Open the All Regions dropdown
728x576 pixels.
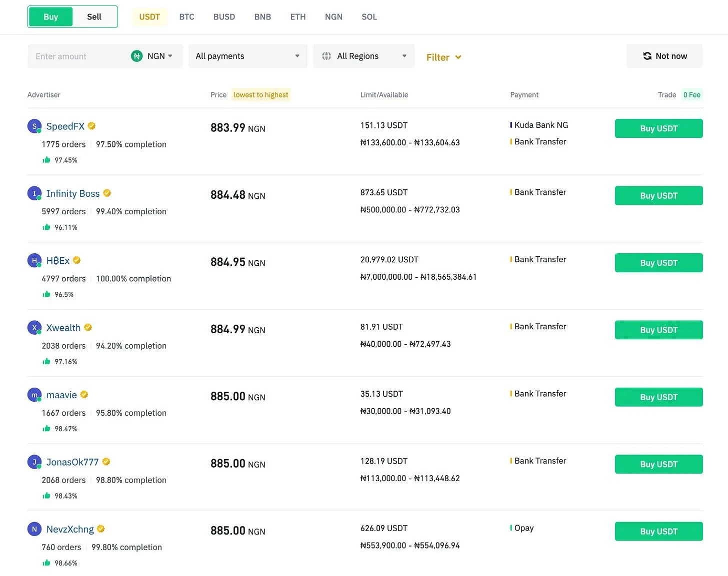[x=363, y=56]
